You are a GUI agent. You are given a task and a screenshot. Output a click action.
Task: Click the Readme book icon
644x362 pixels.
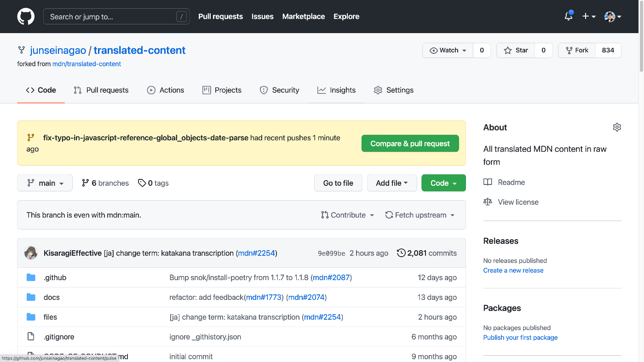coord(488,182)
